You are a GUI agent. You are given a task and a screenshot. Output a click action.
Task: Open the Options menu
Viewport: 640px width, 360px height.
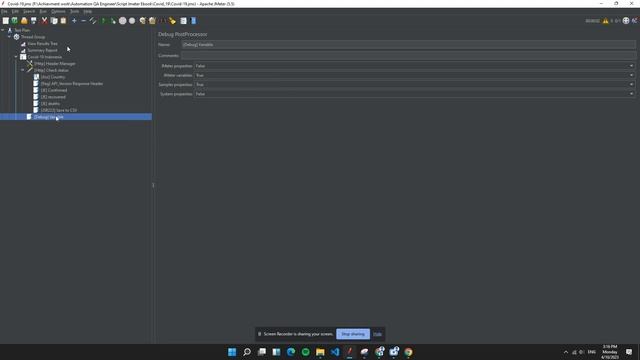click(58, 11)
